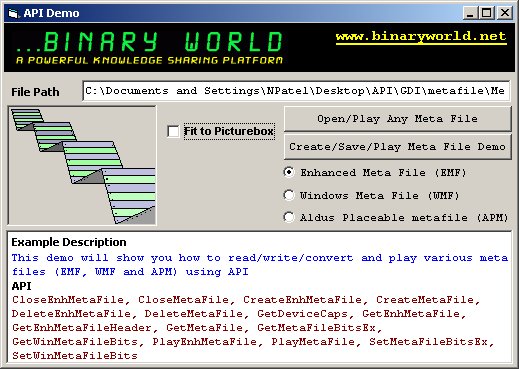Minimize the API Demo window
Viewport: 519px width, 369px height.
[470, 13]
